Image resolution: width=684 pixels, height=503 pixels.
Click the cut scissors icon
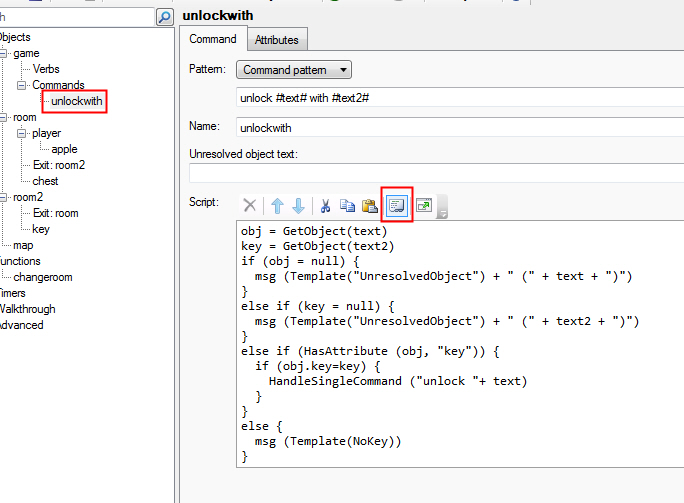tap(325, 205)
